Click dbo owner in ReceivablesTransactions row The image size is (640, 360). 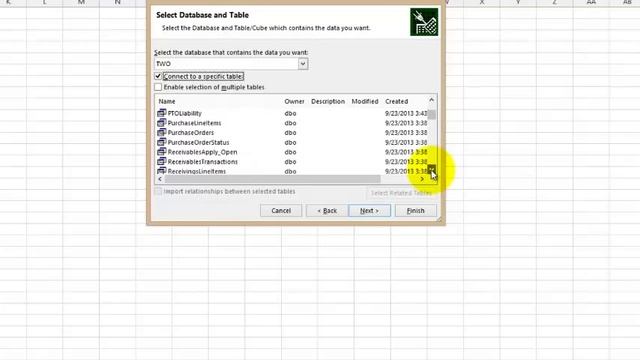click(x=290, y=162)
